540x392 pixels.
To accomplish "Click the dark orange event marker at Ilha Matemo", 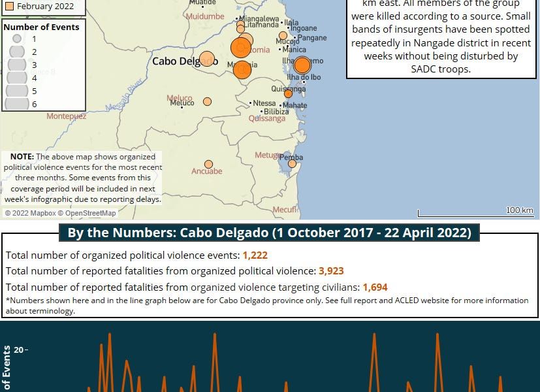I will click(x=302, y=65).
